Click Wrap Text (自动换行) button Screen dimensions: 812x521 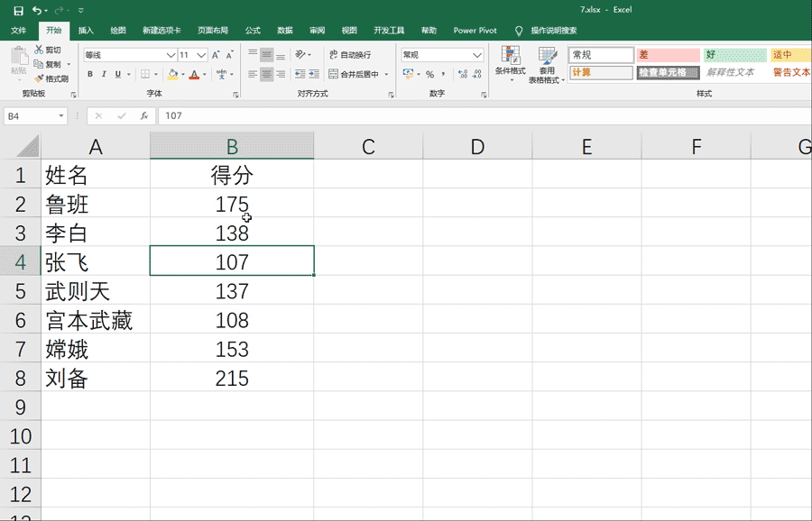(350, 54)
